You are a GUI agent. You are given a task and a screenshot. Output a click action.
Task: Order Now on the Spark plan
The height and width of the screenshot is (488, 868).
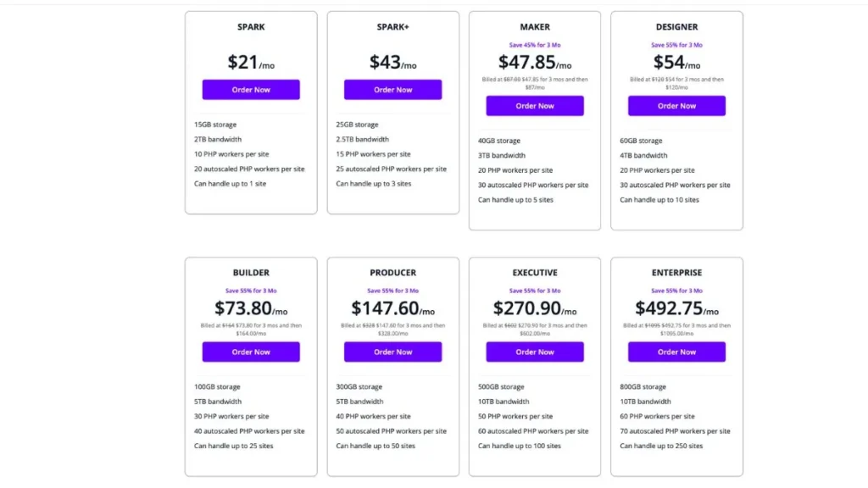[251, 89]
